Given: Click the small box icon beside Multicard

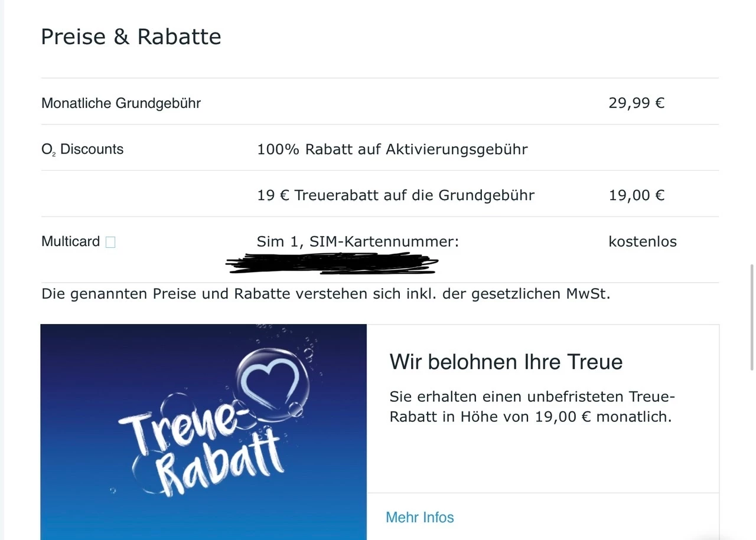Looking at the screenshot, I should click(x=110, y=242).
